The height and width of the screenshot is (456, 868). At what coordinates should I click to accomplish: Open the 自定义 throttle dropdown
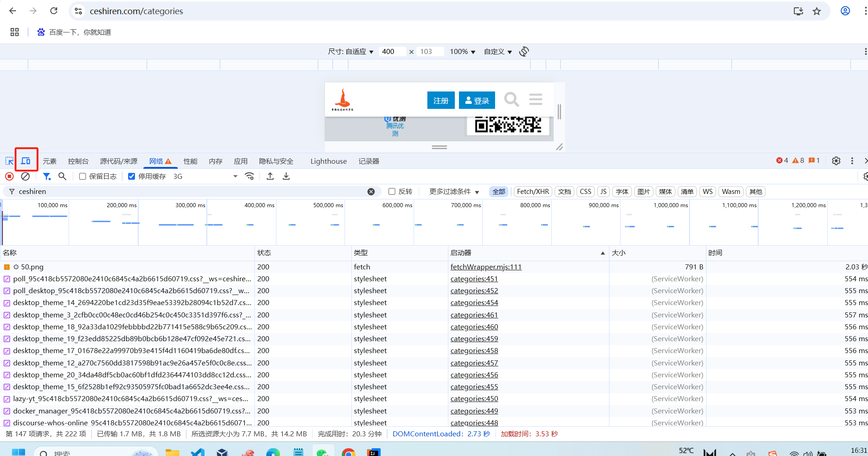click(x=498, y=52)
